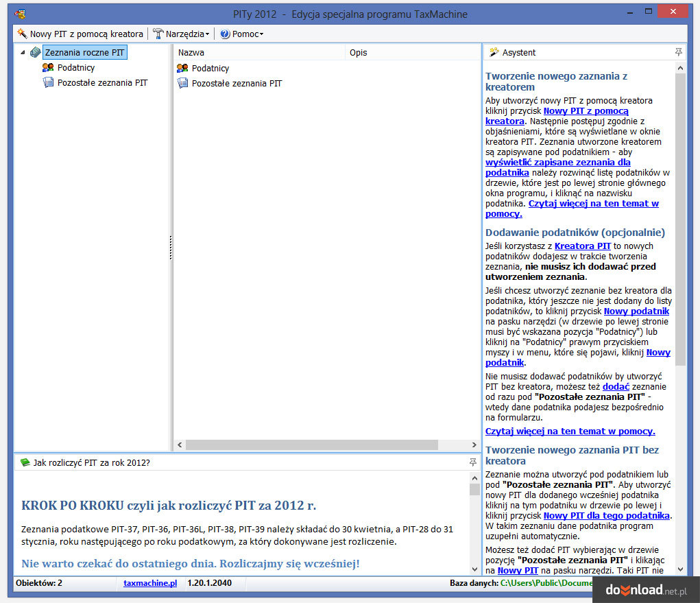This screenshot has width=700, height=603.
Task: Click the hammer icon beside Narzędzia
Action: (158, 34)
